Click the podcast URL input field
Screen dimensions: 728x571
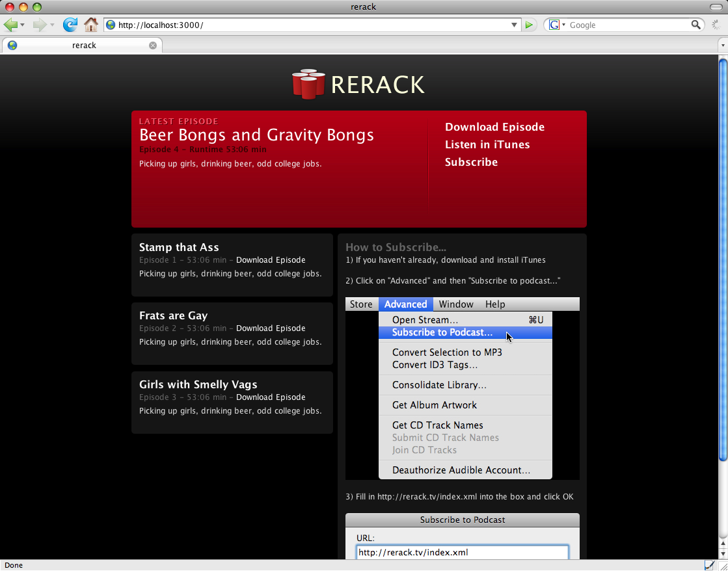coord(463,552)
